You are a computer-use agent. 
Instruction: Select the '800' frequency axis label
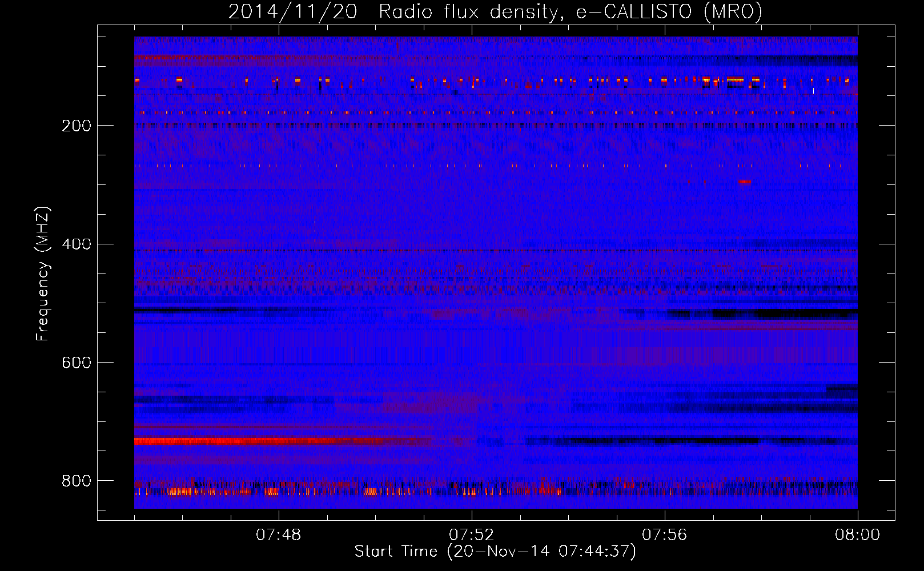coord(77,481)
